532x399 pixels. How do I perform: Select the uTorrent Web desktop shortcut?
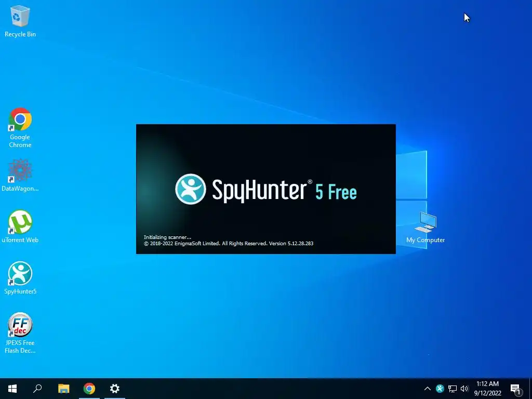[20, 227]
